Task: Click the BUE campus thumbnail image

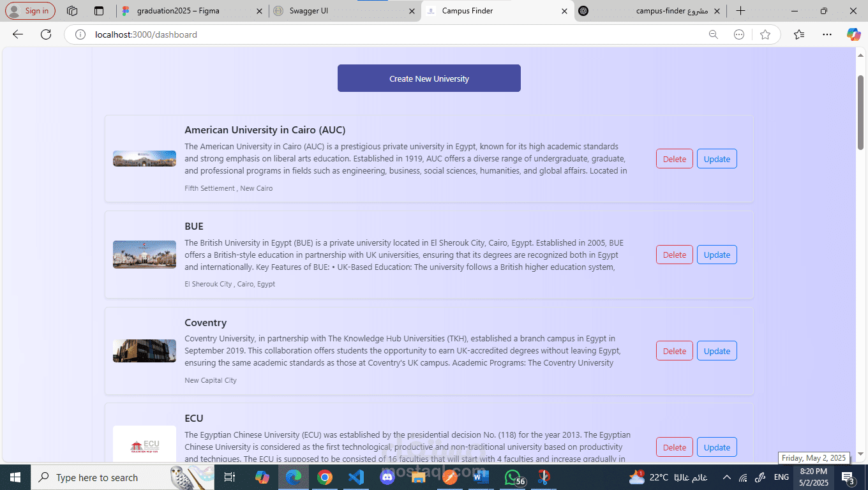Action: 144,255
